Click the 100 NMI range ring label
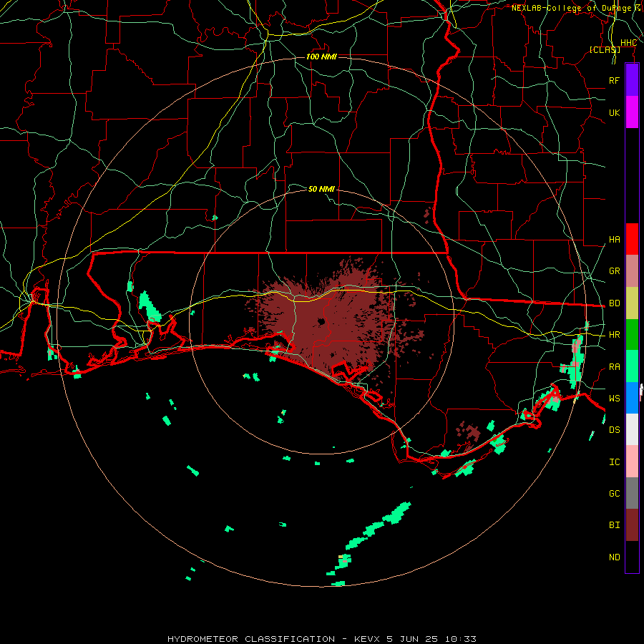The height and width of the screenshot is (644, 644). tap(321, 57)
